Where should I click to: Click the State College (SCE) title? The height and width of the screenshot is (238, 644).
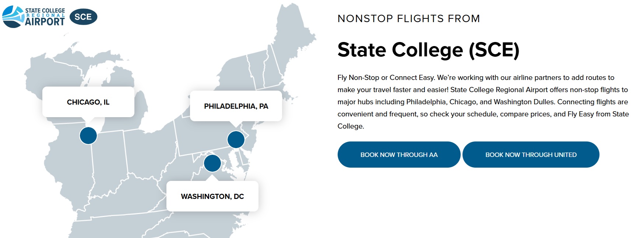428,50
